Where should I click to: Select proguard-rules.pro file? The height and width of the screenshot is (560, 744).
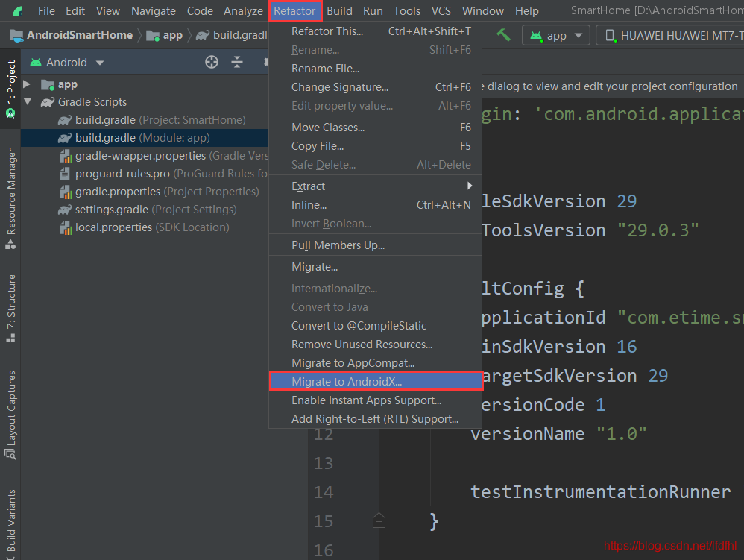(x=164, y=174)
